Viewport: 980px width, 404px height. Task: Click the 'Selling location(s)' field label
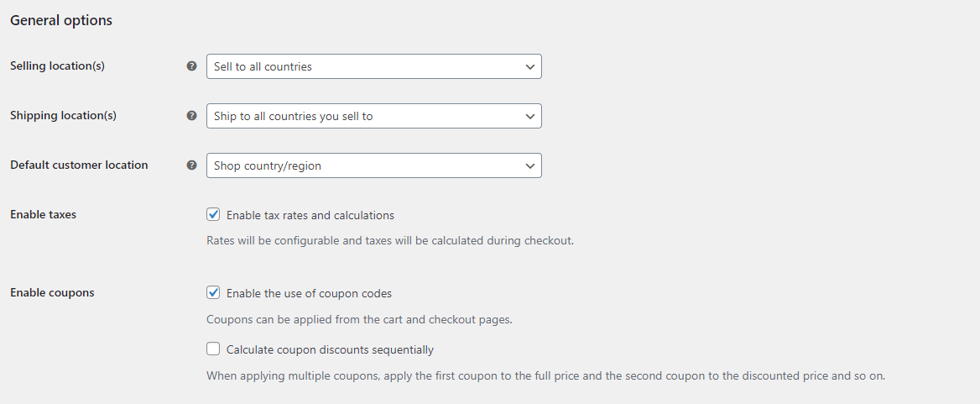click(58, 66)
